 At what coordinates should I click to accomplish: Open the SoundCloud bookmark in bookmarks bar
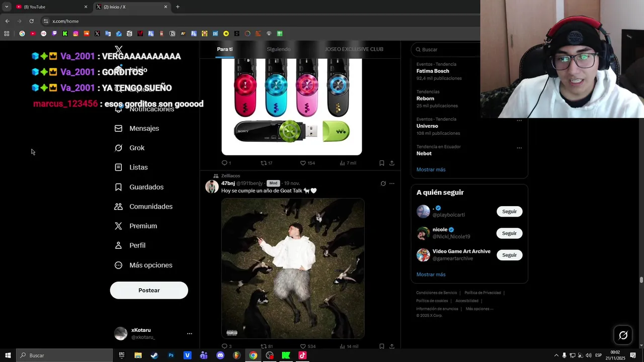[87, 34]
